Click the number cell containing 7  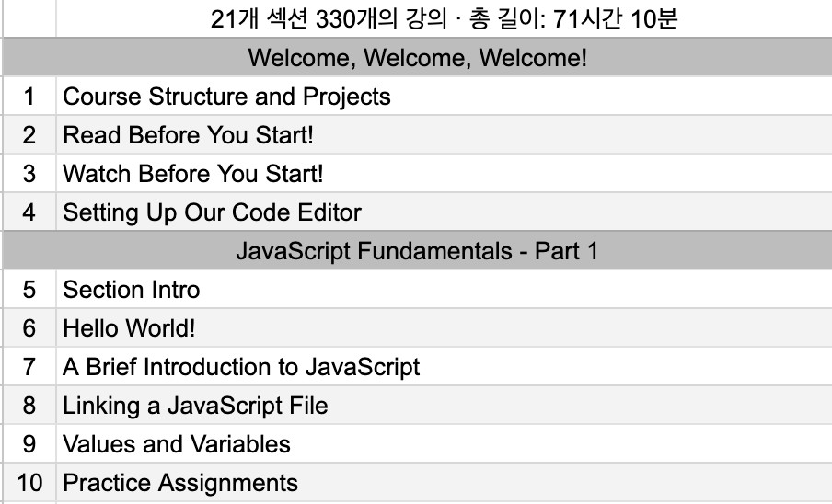tap(29, 367)
